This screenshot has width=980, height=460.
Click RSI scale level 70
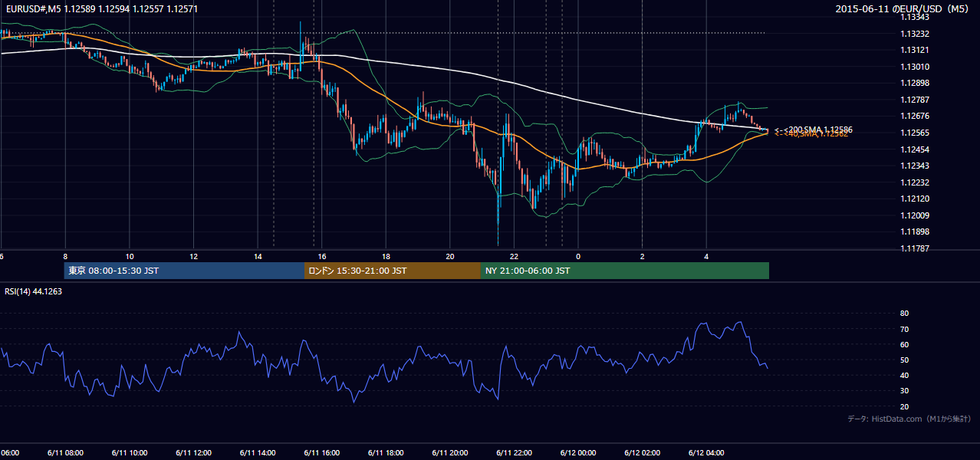pyautogui.click(x=904, y=329)
